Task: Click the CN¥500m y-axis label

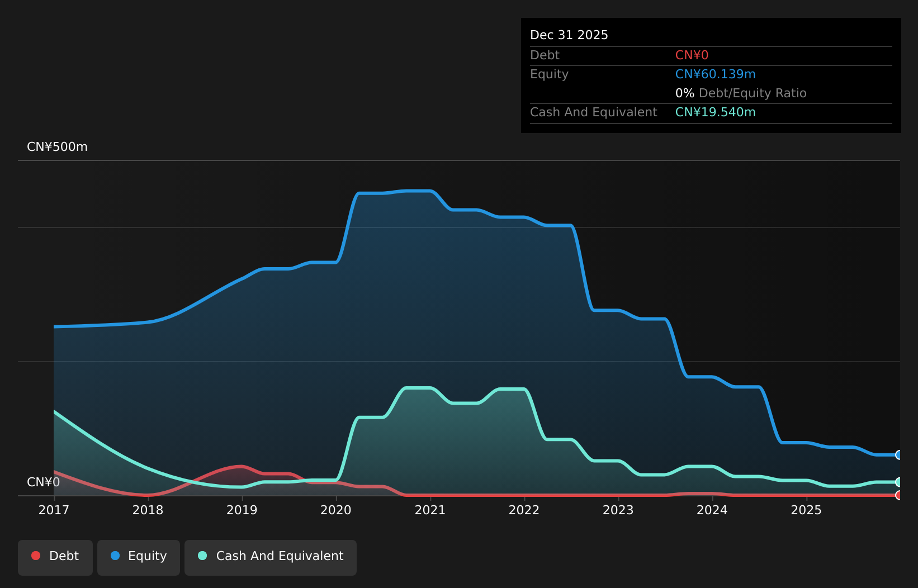Action: (57, 147)
